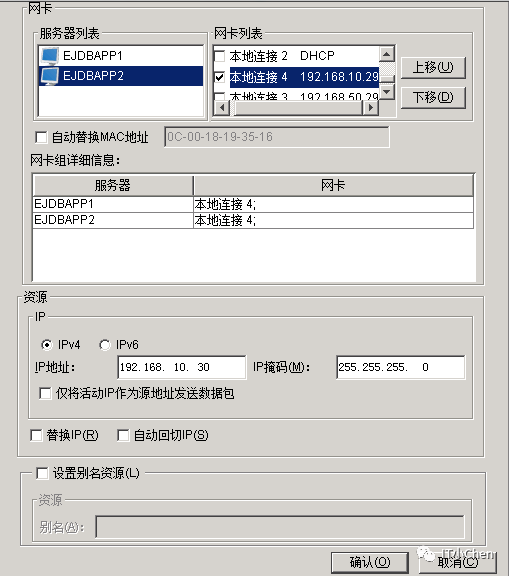Uncheck the 本地连接 4 checkbox

(x=220, y=77)
